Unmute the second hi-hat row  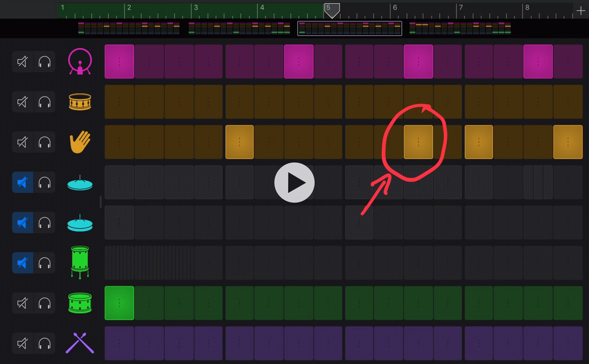22,223
